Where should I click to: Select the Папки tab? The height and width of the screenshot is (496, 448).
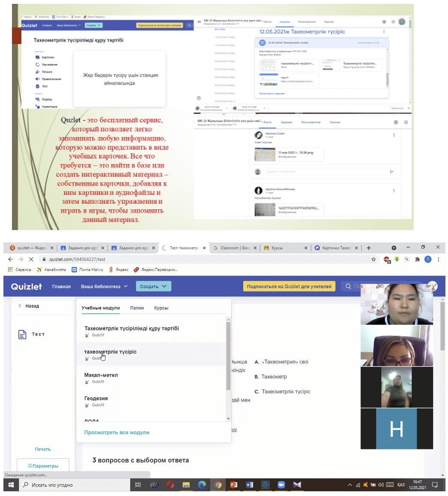pyautogui.click(x=137, y=308)
